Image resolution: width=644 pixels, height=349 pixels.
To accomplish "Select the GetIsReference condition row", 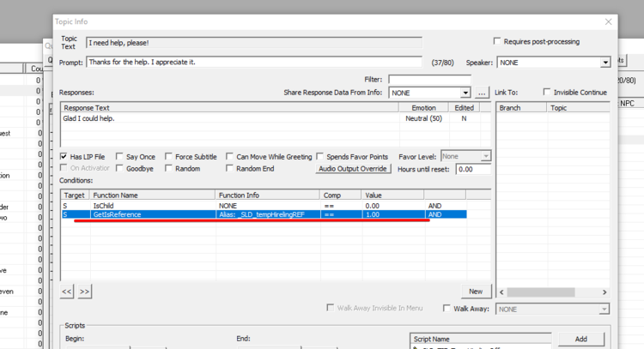I will click(264, 214).
